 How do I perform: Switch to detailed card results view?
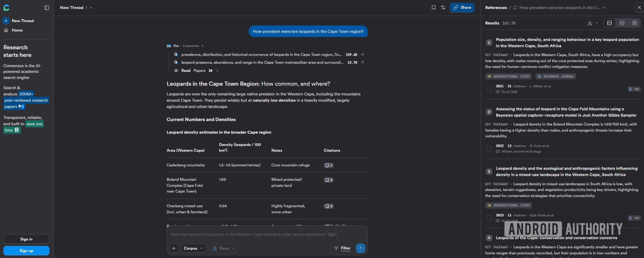(609, 23)
